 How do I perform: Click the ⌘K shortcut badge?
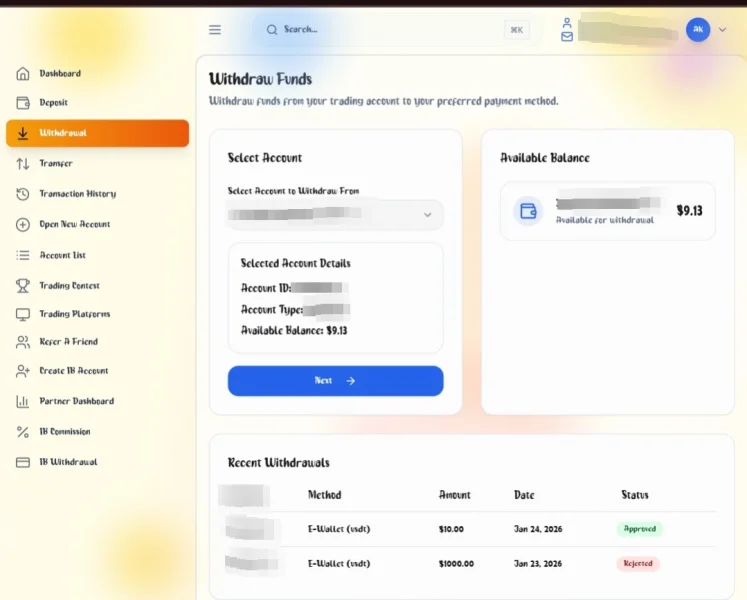[517, 30]
